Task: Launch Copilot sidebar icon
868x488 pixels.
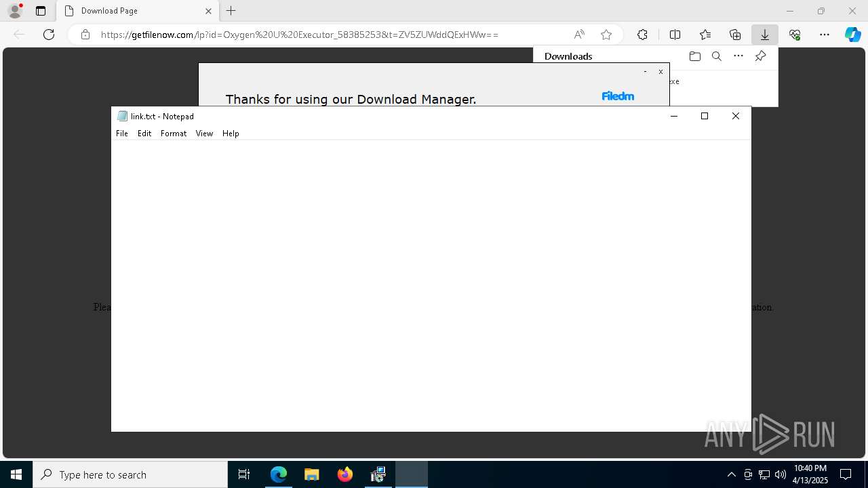Action: 853,35
